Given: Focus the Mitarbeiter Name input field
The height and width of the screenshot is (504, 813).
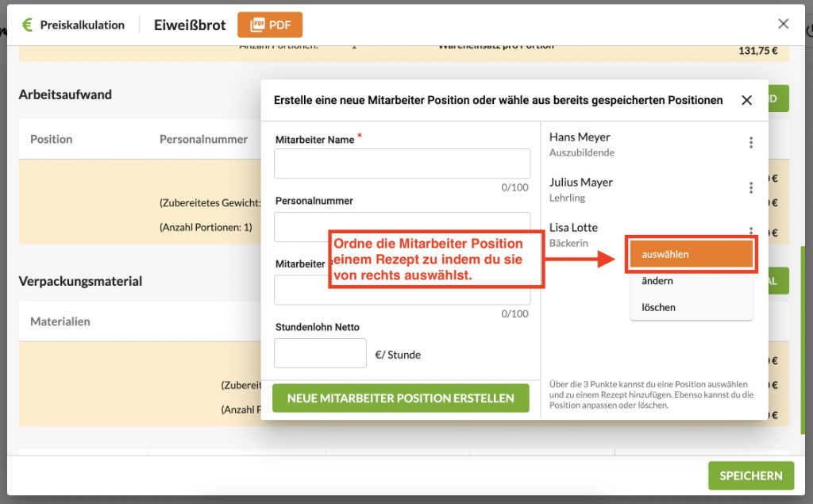Looking at the screenshot, I should tap(402, 164).
